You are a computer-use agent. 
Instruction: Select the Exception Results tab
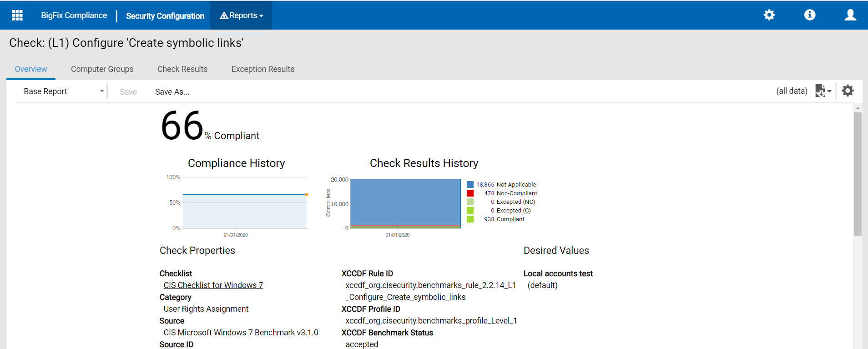pos(263,69)
